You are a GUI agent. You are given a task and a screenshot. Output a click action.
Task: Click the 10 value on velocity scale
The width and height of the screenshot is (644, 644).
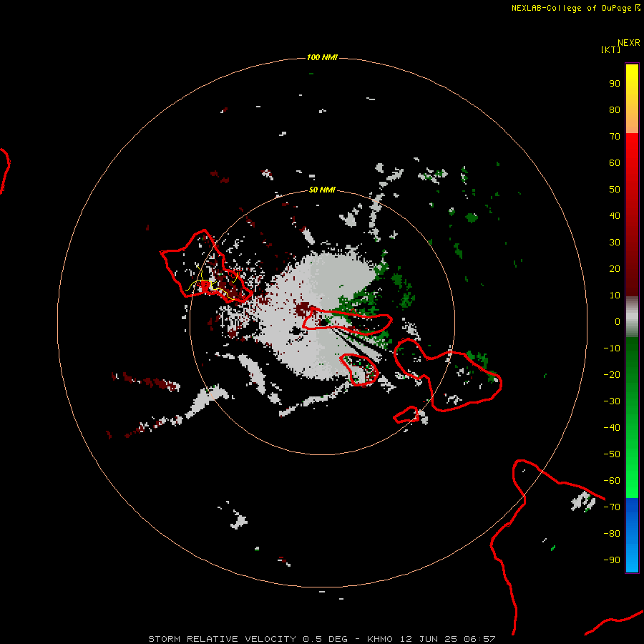tap(615, 296)
